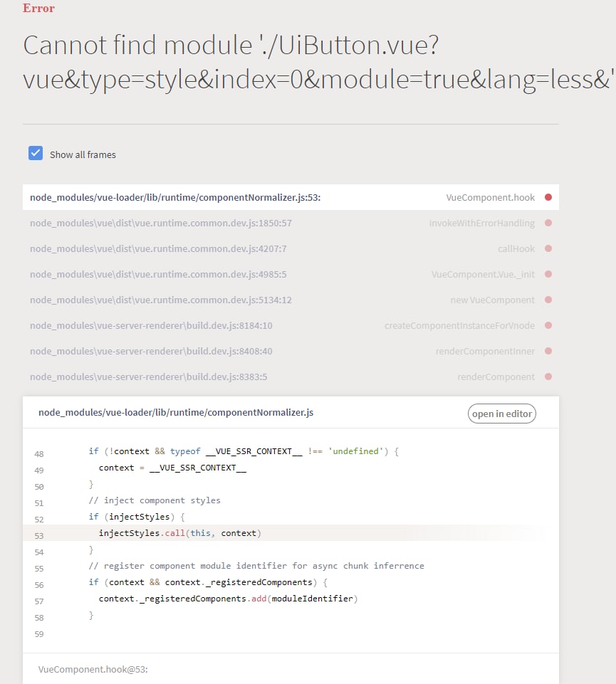Click the 'Cannot find module' error message heading
Image resolution: width=616 pixels, height=684 pixels.
pyautogui.click(x=319, y=63)
